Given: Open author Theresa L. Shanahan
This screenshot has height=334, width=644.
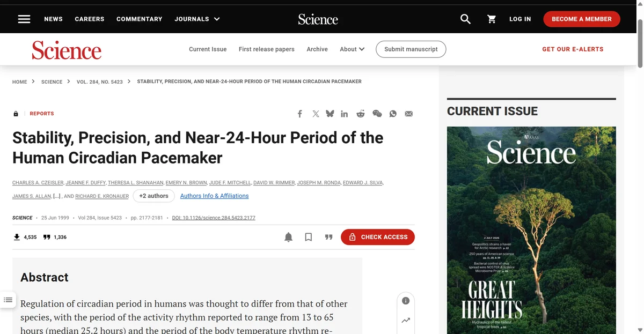Looking at the screenshot, I should pyautogui.click(x=135, y=183).
